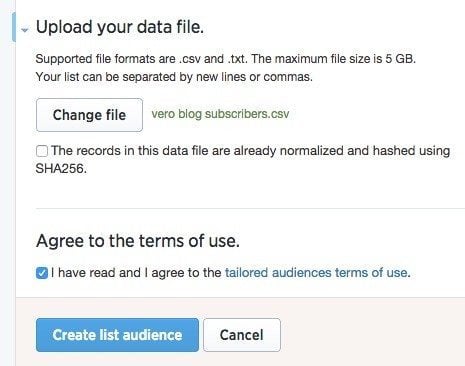Click the supported file formats description text

click(x=226, y=59)
